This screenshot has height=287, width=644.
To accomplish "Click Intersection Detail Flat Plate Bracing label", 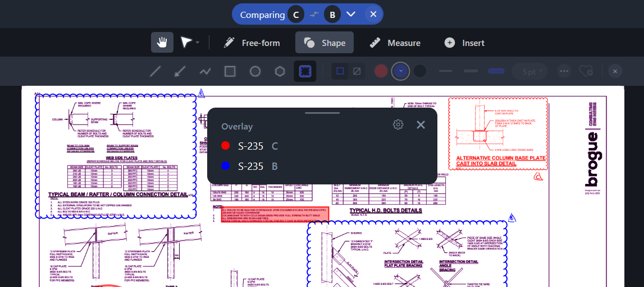I will pyautogui.click(x=403, y=264).
